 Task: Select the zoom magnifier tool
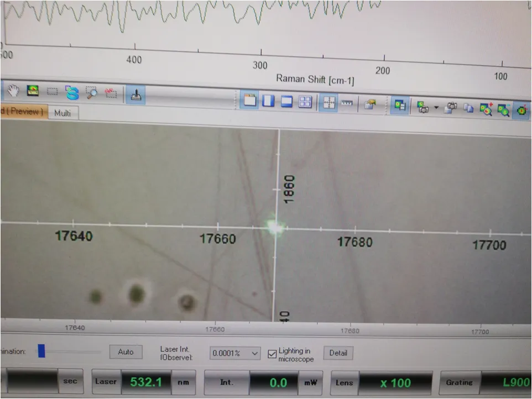pyautogui.click(x=91, y=92)
